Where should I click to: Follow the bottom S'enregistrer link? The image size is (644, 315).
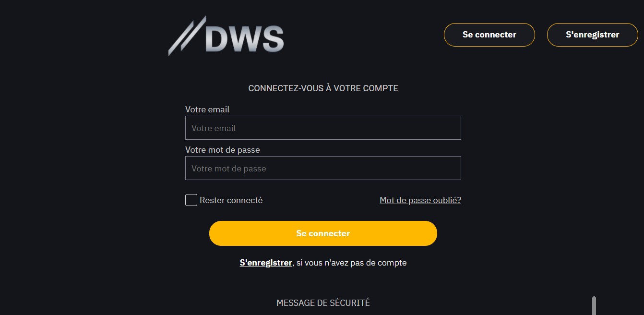pos(266,263)
